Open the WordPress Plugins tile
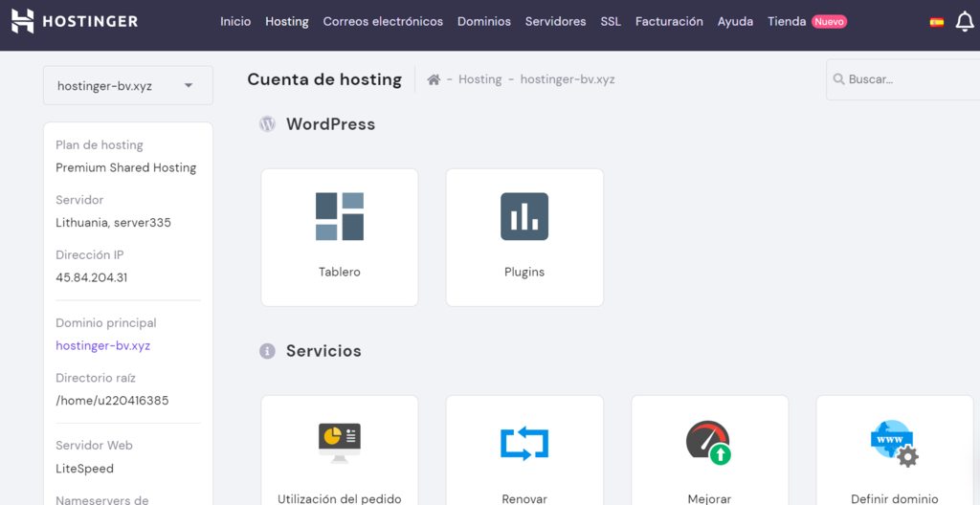 coord(524,237)
